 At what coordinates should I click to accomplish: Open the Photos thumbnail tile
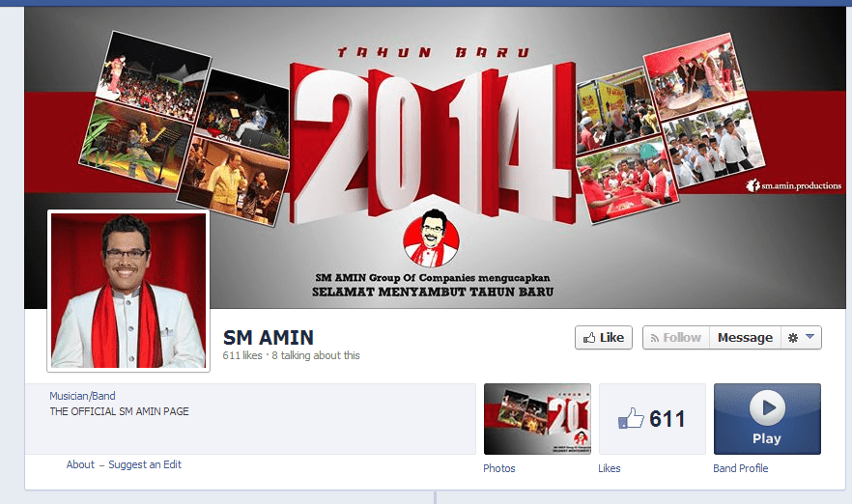pos(537,419)
